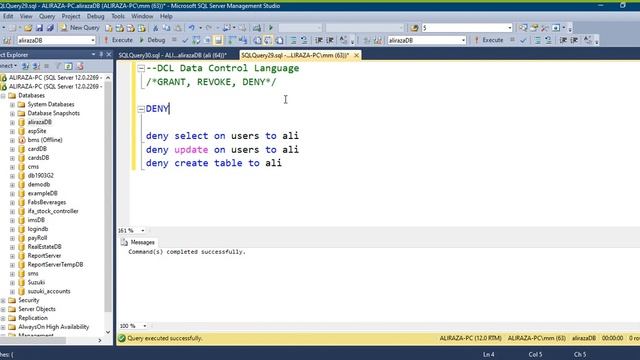Collapse the DENY code block outline
Image resolution: width=640 pixels, height=360 pixels.
[141, 109]
